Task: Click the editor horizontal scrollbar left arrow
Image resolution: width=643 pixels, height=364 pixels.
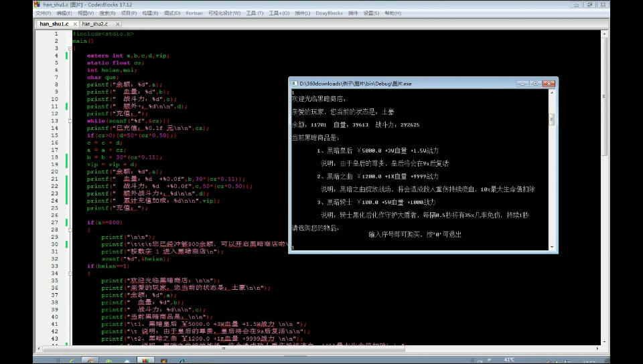Action: (39, 349)
